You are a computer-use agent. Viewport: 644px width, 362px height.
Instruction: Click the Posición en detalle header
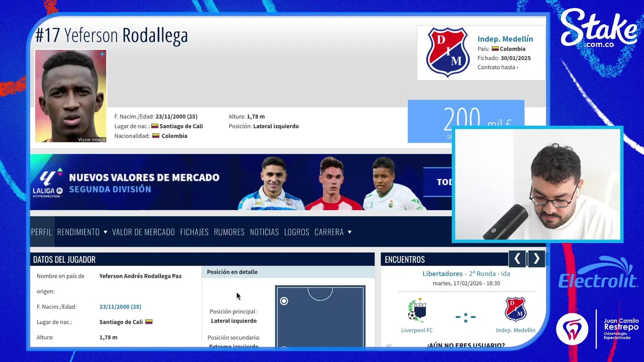click(232, 272)
